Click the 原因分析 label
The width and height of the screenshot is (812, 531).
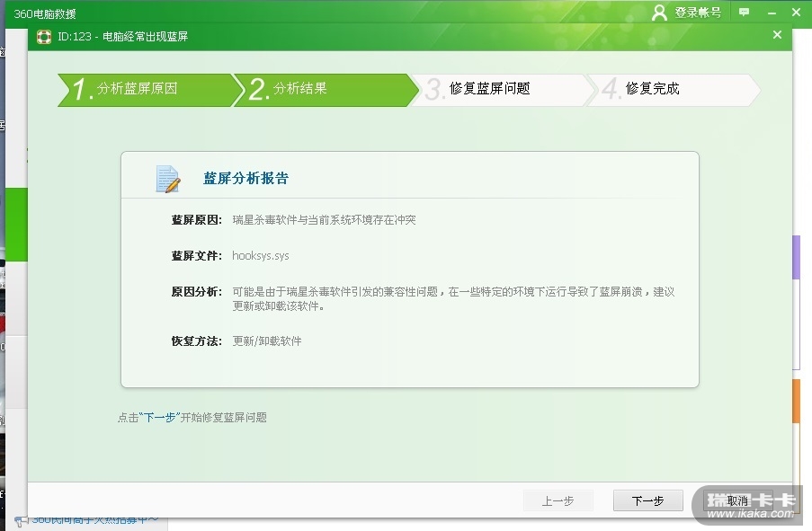tap(197, 292)
